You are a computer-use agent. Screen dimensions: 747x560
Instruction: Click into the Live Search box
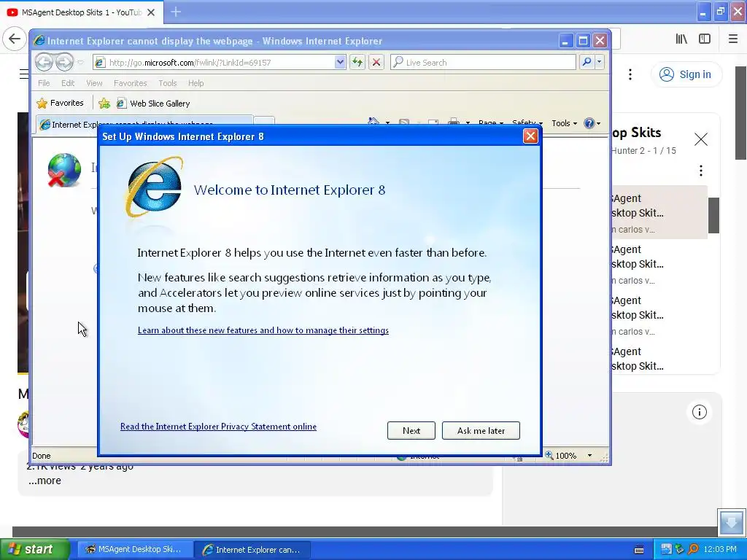[483, 63]
